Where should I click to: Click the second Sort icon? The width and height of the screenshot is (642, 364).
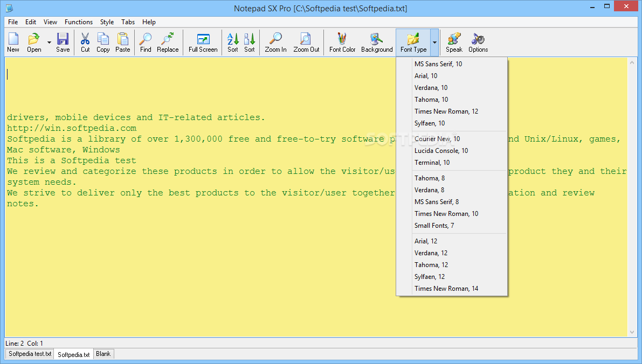[250, 43]
